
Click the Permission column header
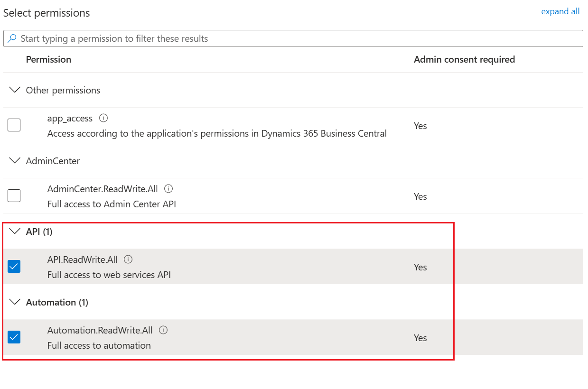tap(48, 59)
